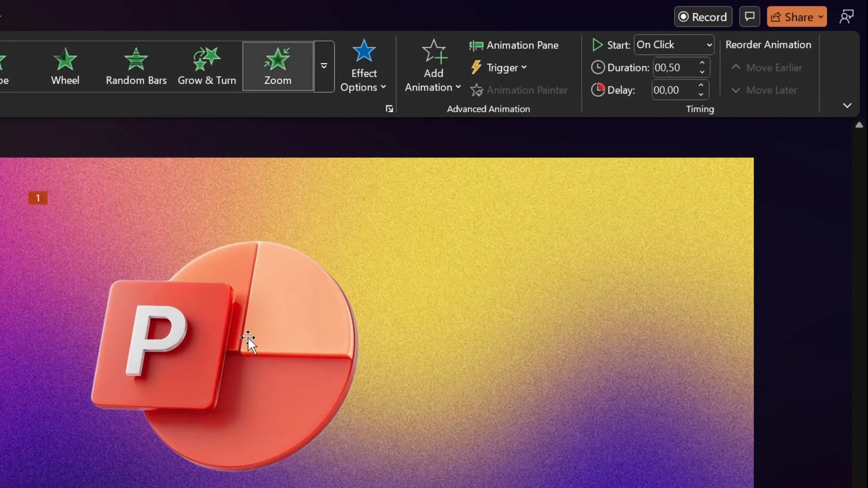This screenshot has height=488, width=868.
Task: Click the Start play triangle icon
Action: (597, 45)
